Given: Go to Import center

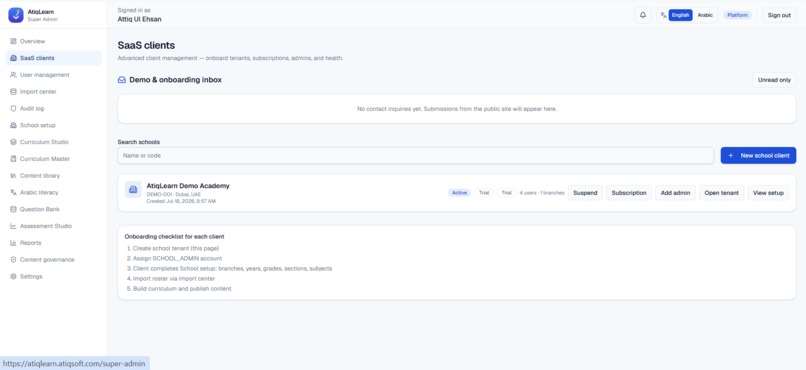Looking at the screenshot, I should [53, 92].
